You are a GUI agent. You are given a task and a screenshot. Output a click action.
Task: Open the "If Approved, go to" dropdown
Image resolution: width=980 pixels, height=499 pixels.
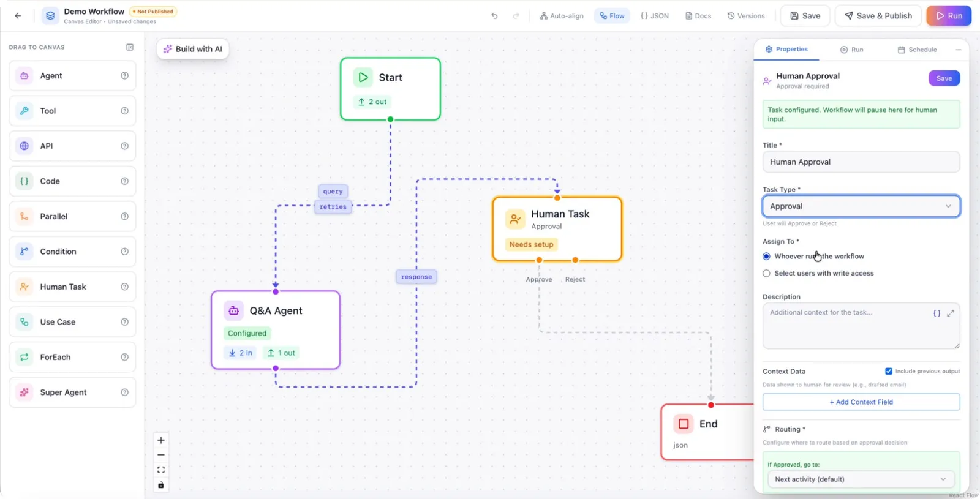click(x=861, y=479)
